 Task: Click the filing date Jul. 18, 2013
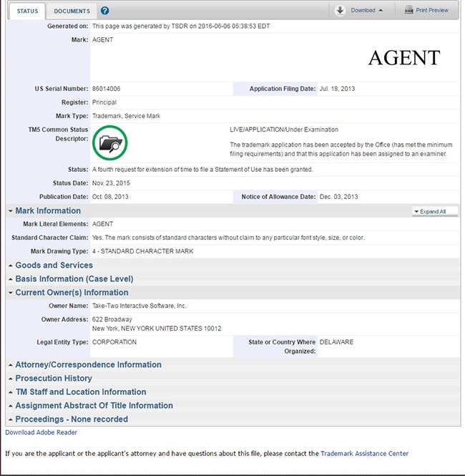click(337, 89)
